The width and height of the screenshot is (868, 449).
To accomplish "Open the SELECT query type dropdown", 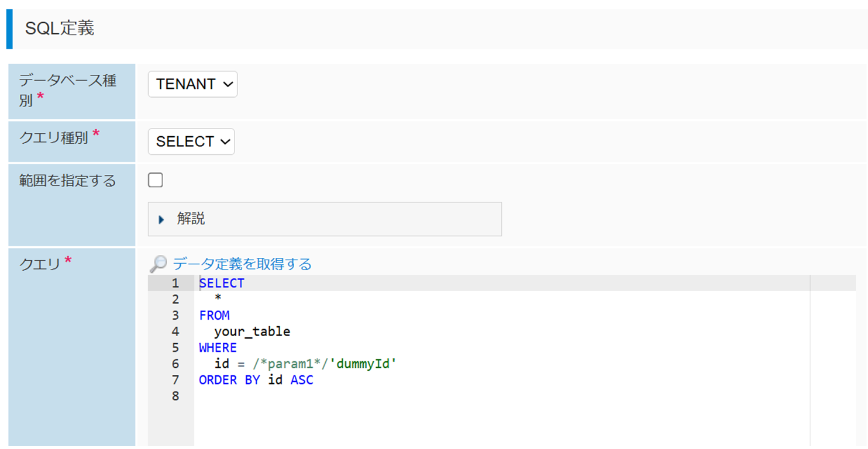I will tap(191, 141).
